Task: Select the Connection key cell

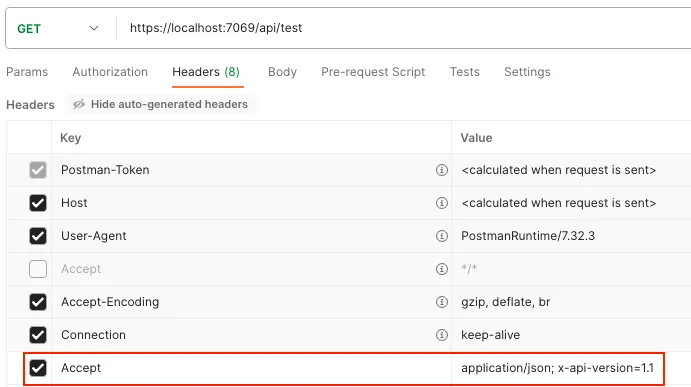Action: (x=251, y=335)
